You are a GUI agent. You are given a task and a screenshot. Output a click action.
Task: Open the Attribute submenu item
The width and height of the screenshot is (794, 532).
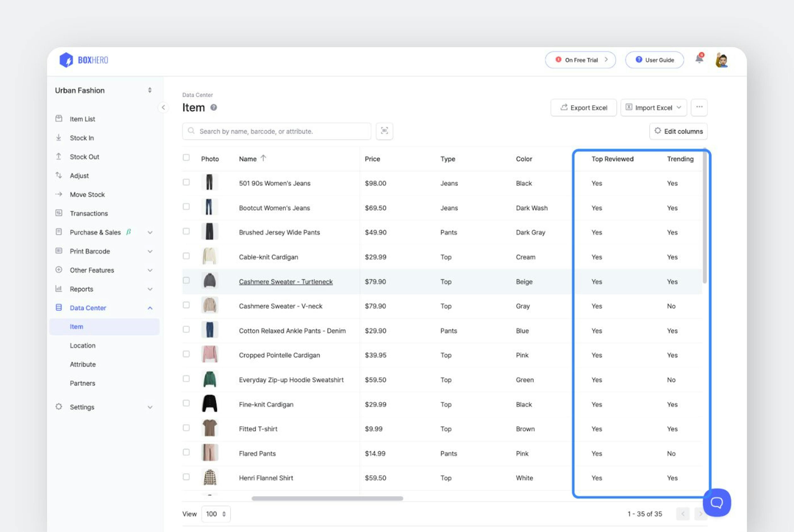83,364
